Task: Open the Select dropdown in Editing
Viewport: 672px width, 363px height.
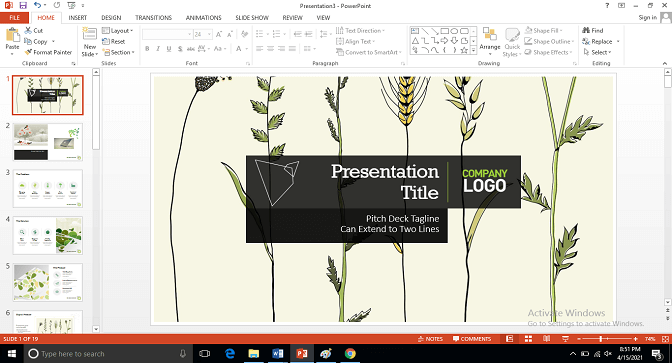Action: [x=597, y=52]
